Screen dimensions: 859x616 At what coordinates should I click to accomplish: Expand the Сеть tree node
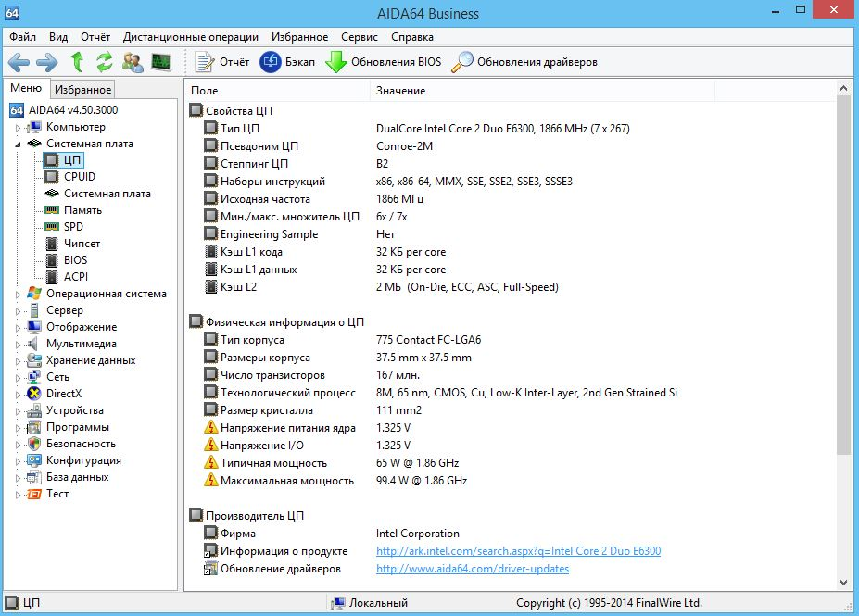(x=19, y=378)
